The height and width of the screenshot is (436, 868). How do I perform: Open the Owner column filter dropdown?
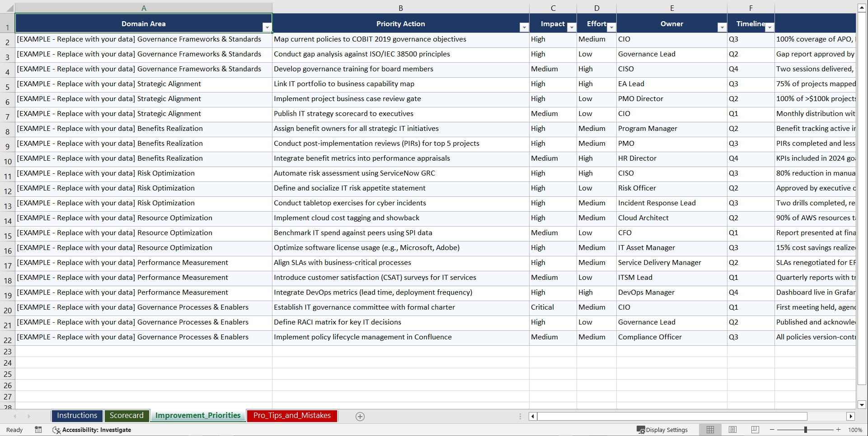pos(722,28)
